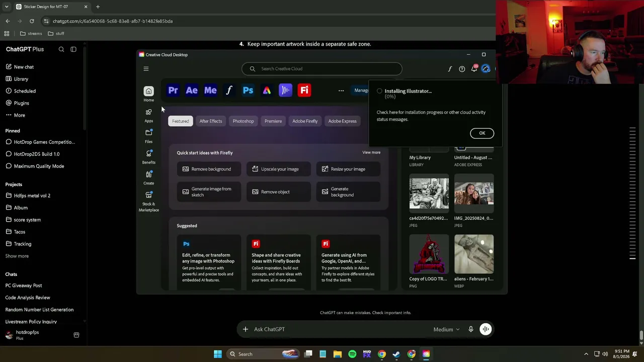Start a New chat in ChatGPT
Image resolution: width=644 pixels, height=362 pixels.
click(24, 67)
